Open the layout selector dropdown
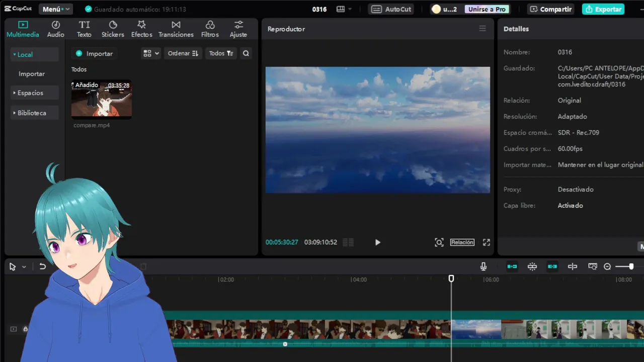The height and width of the screenshot is (362, 644). (344, 9)
